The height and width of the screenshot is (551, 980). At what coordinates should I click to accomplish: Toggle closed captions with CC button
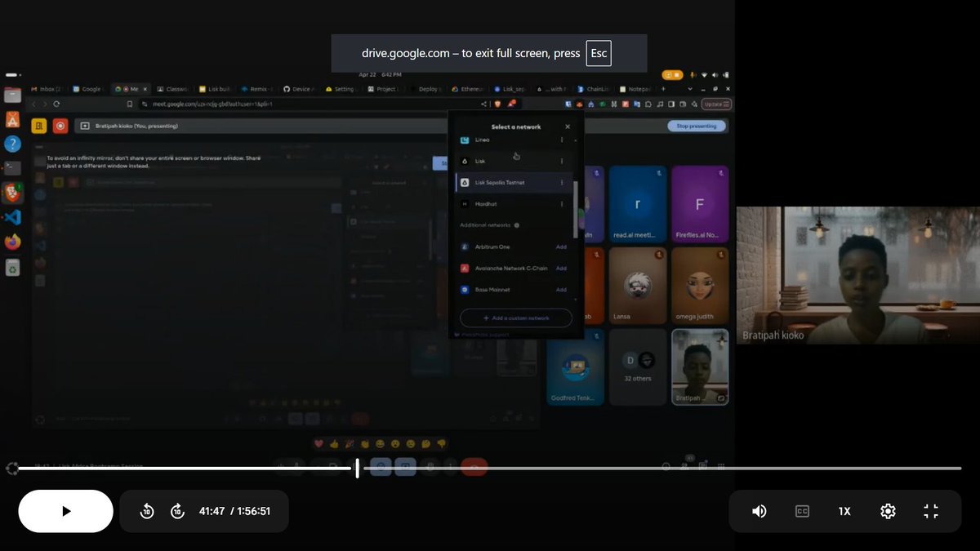[x=802, y=511]
